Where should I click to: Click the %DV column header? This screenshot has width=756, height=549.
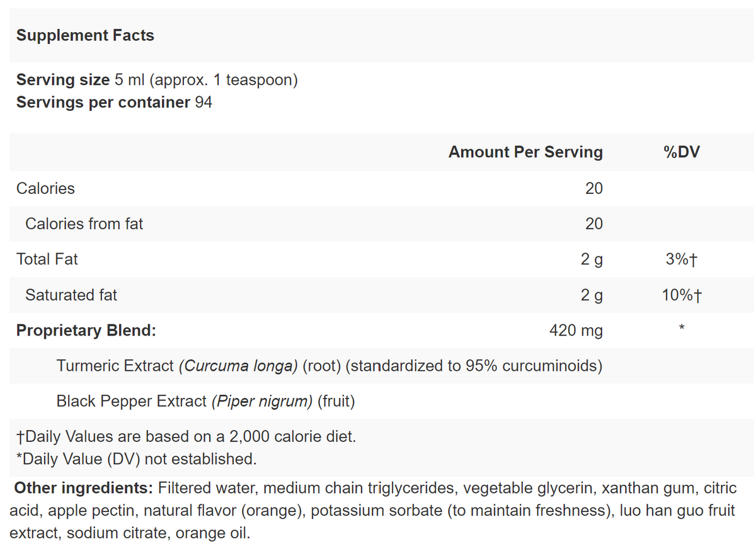(682, 152)
